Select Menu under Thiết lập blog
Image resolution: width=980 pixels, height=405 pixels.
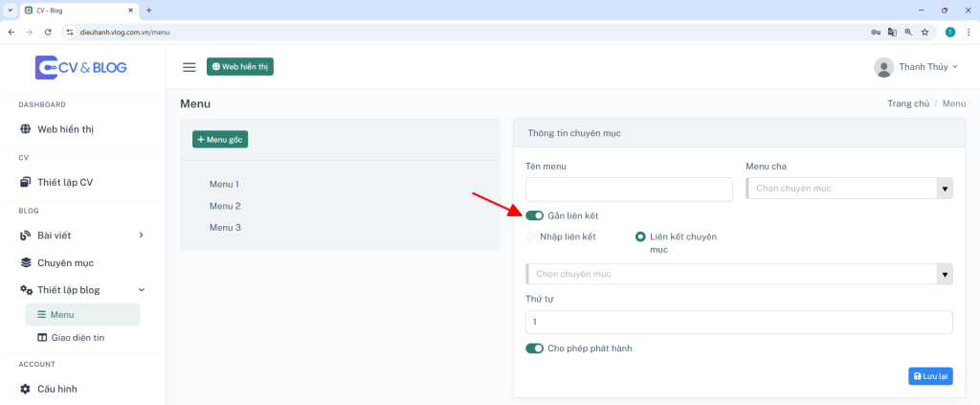pyautogui.click(x=82, y=314)
